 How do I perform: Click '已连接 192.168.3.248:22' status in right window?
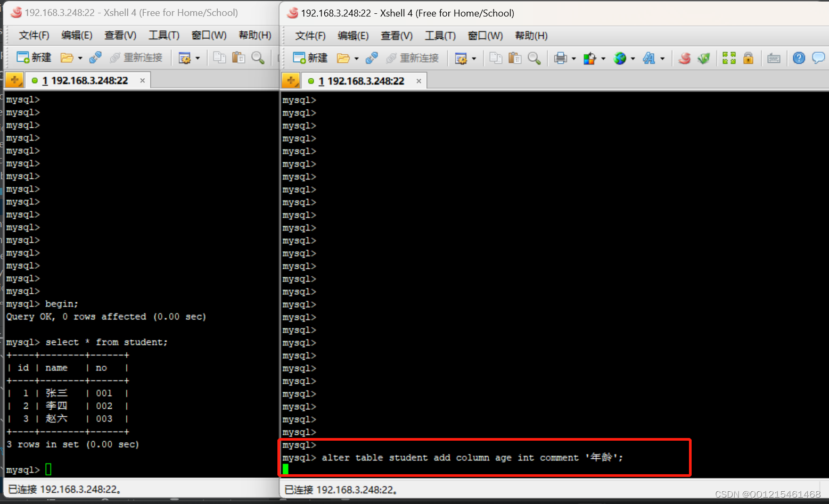(x=341, y=490)
